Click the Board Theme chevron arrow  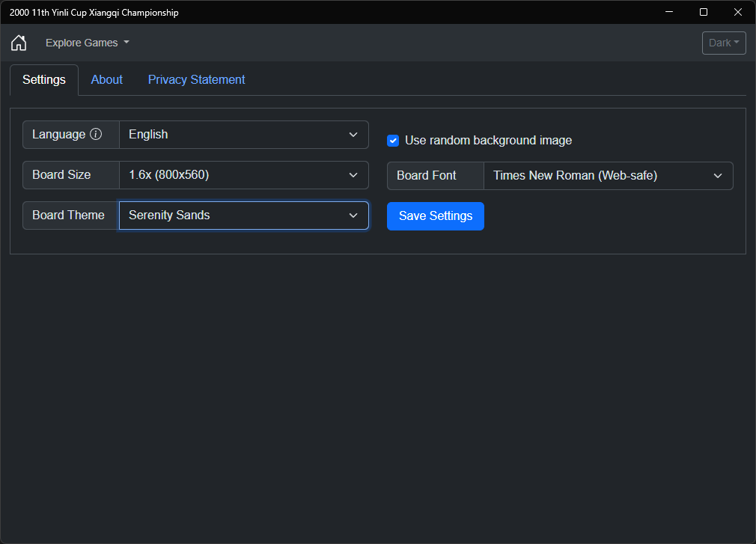[x=353, y=216]
